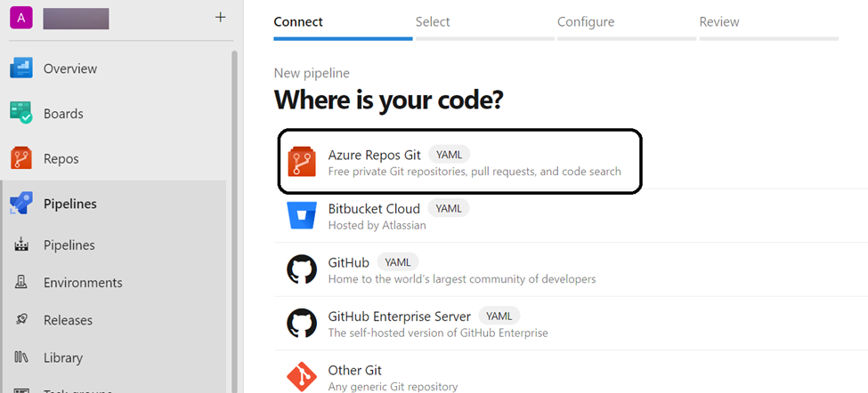Open the Pipelines sub-item under Pipelines

click(69, 245)
